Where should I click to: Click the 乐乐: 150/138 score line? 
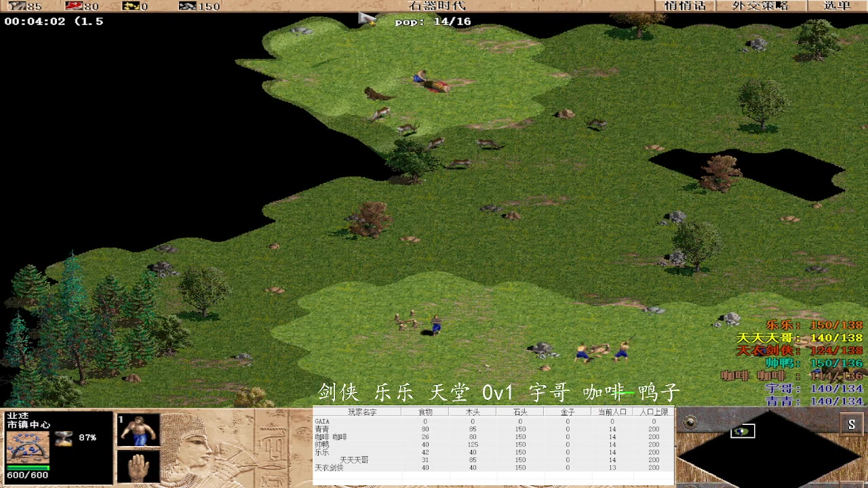click(814, 325)
